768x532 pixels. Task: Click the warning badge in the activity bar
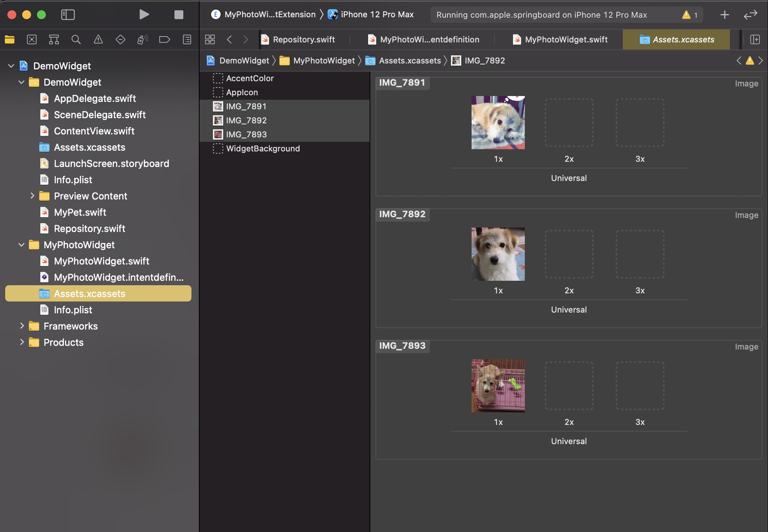[690, 15]
